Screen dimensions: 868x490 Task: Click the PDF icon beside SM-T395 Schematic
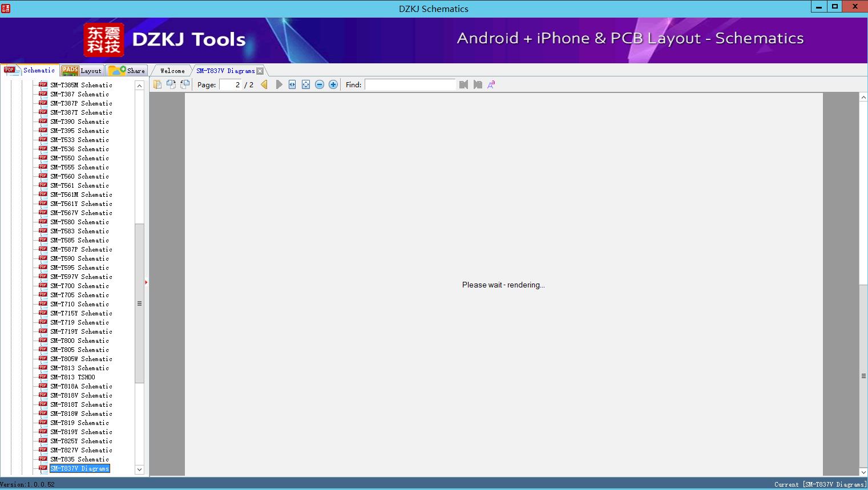pos(43,130)
